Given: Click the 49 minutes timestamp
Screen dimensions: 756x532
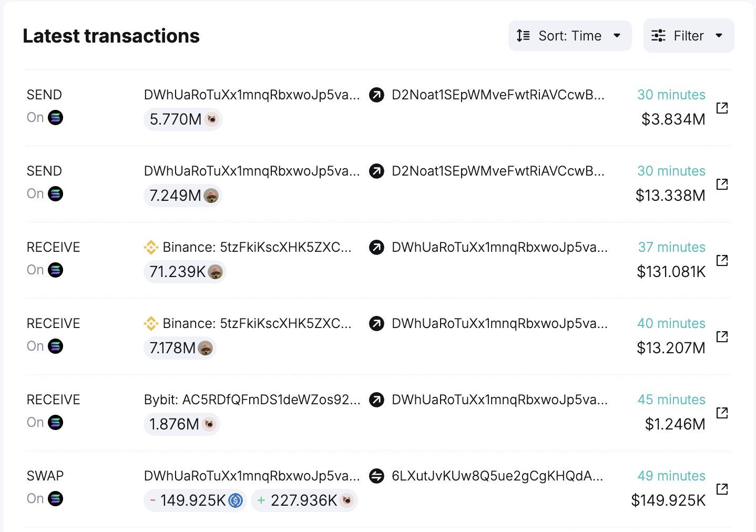Looking at the screenshot, I should (x=671, y=476).
